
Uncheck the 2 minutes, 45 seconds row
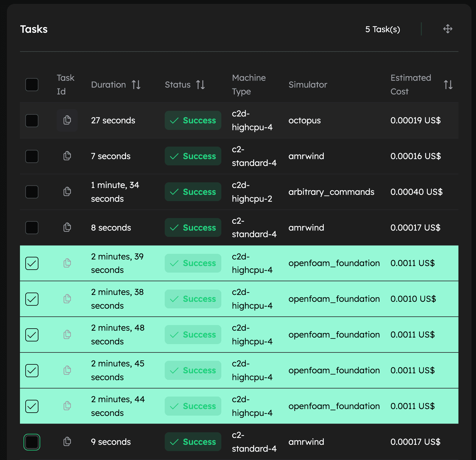[x=32, y=371]
